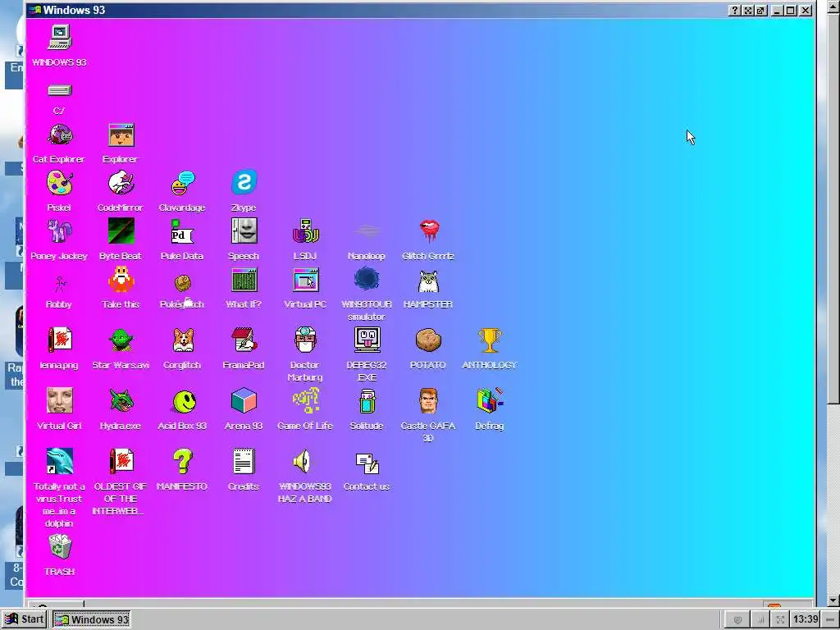
Task: Click the vertical scrollbar down arrow
Action: 833,600
